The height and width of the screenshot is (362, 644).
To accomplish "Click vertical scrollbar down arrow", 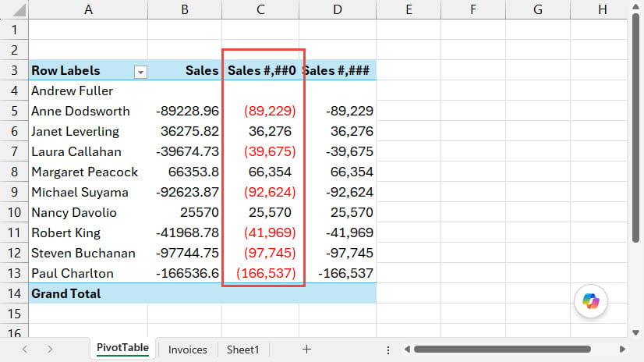I will click(635, 332).
